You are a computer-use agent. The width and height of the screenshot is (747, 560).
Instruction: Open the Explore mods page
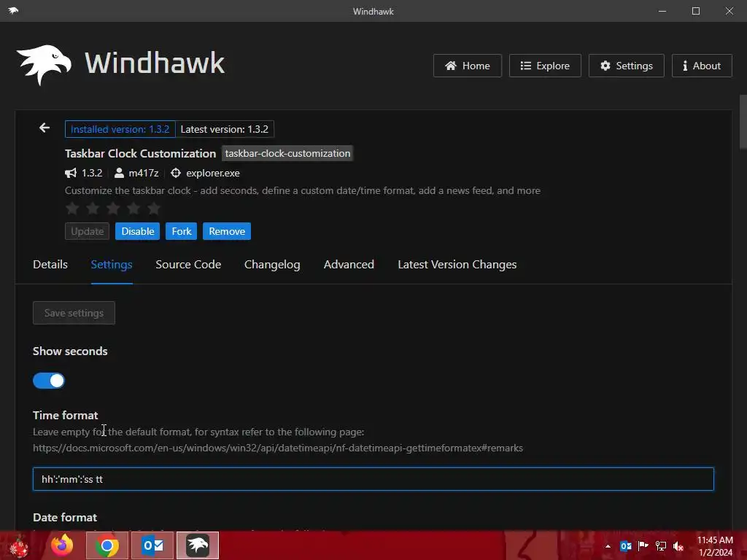pos(544,66)
